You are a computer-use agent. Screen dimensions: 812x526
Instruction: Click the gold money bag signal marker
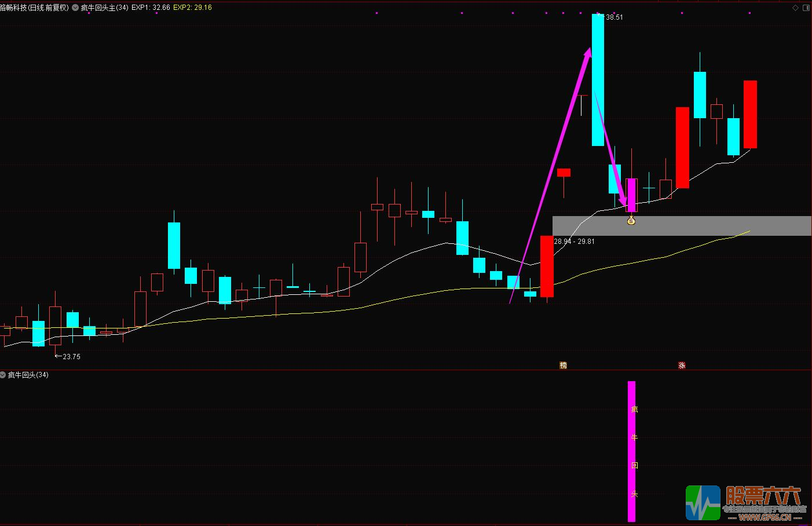tap(631, 221)
